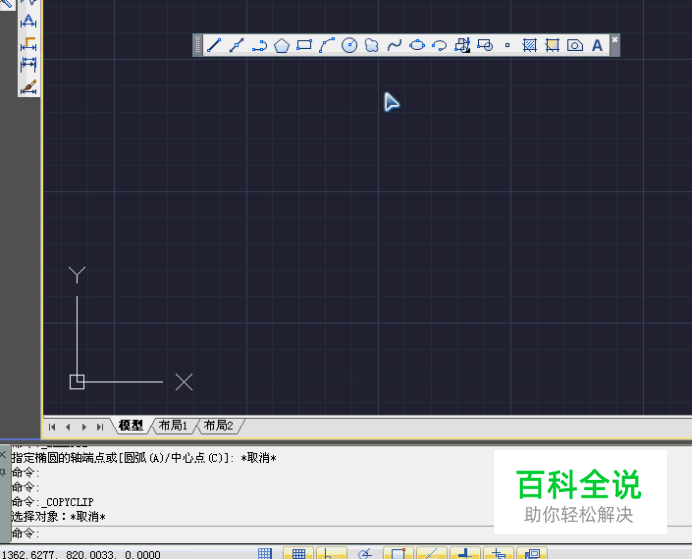This screenshot has width=692, height=559.
Task: Click the UCS origin square icon
Action: [77, 382]
